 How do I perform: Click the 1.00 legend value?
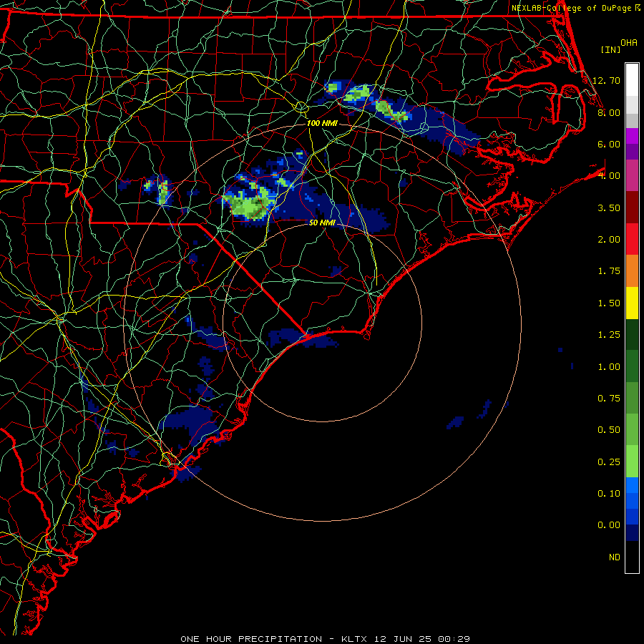[609, 367]
